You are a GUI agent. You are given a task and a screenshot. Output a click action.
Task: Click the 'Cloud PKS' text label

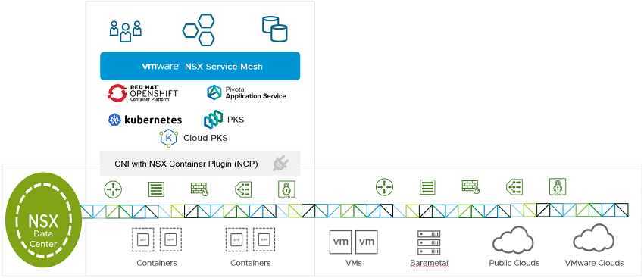205,138
